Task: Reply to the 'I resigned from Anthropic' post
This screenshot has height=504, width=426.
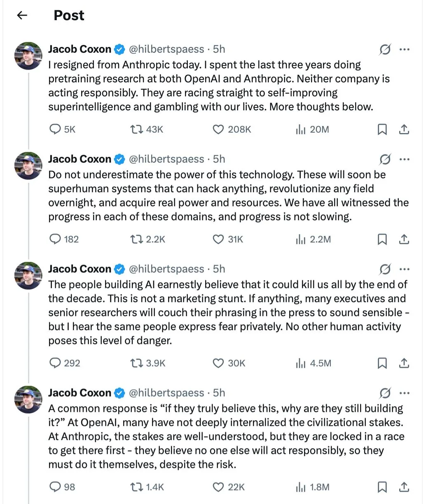Action: 62,129
